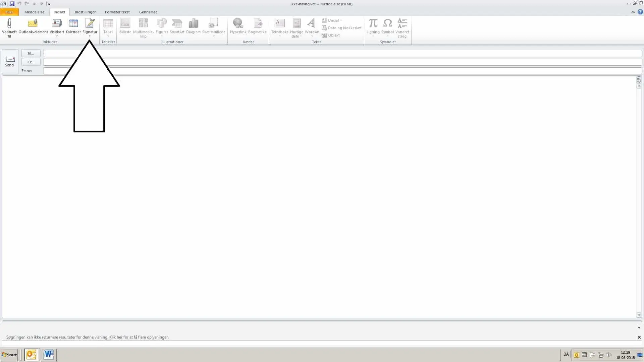Viewport: 644px width, 362px height.
Task: Open the Word icon in taskbar
Action: (x=49, y=354)
